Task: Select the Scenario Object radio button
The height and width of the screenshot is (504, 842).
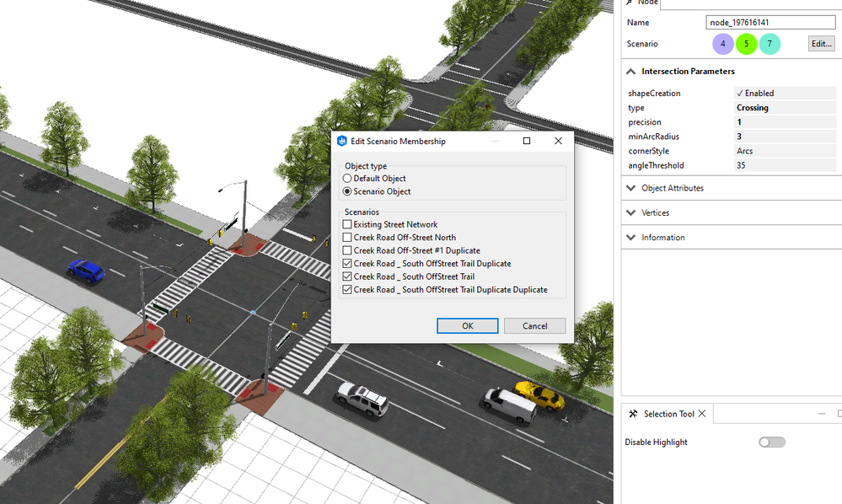Action: pos(347,191)
